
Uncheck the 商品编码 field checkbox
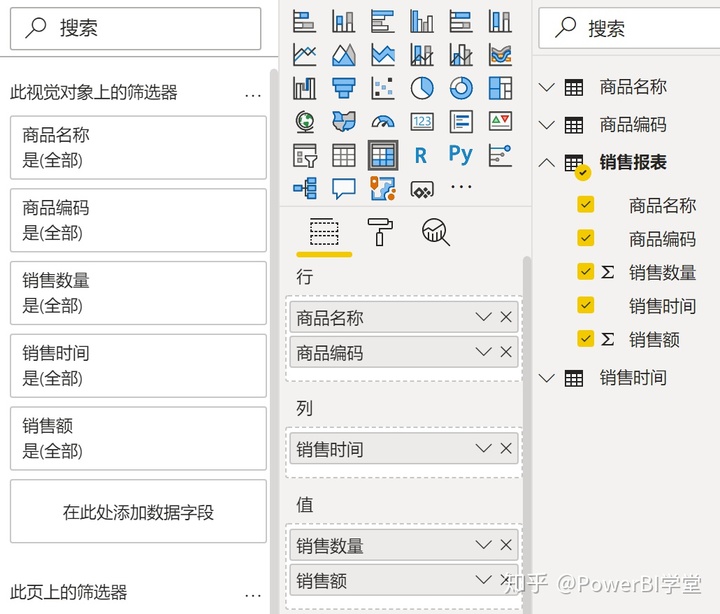585,238
